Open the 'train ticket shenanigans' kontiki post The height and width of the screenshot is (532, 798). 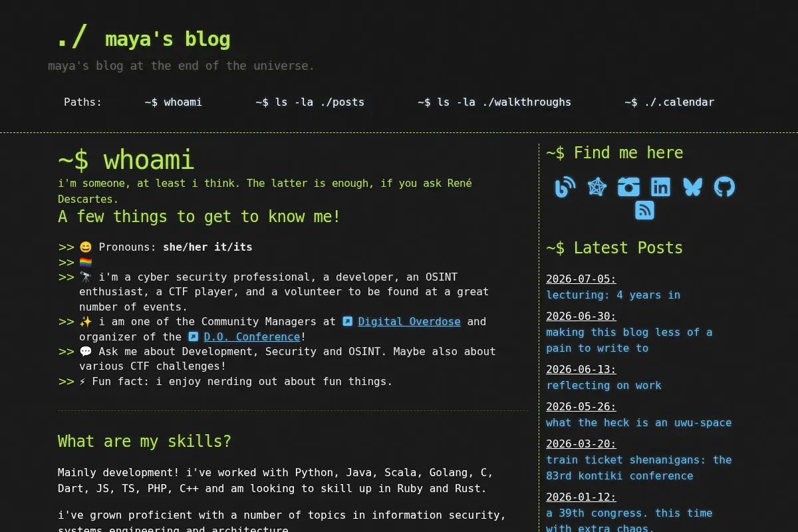638,467
